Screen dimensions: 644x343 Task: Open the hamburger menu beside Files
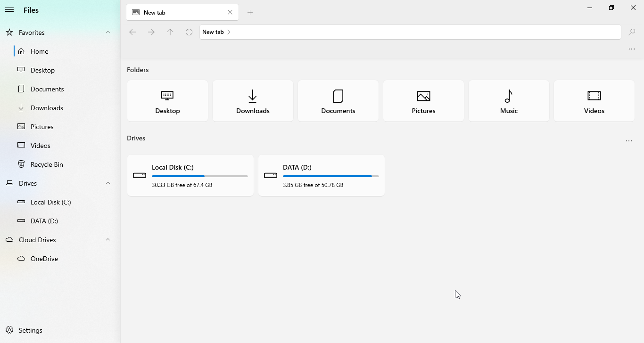click(9, 10)
